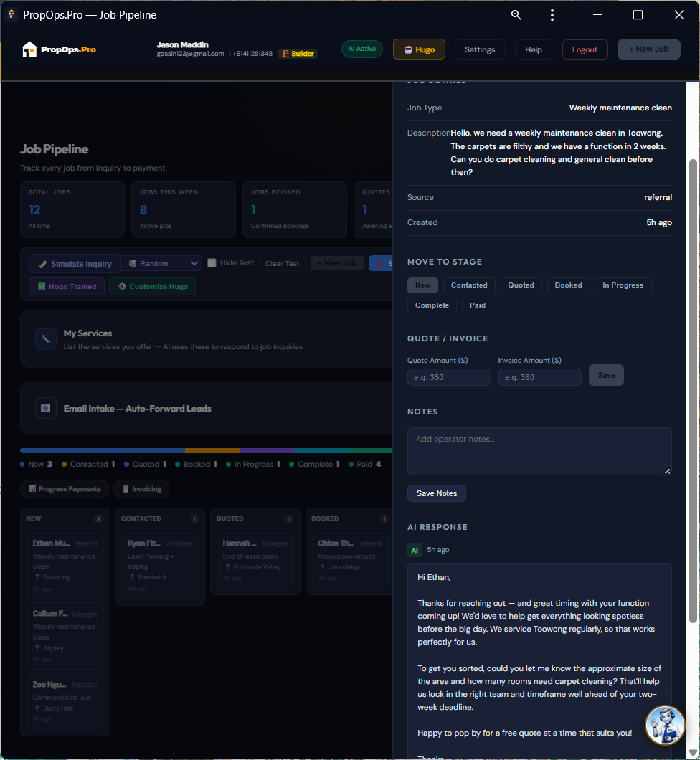Open the title bar search magnifier
The height and width of the screenshot is (760, 700).
click(x=516, y=15)
